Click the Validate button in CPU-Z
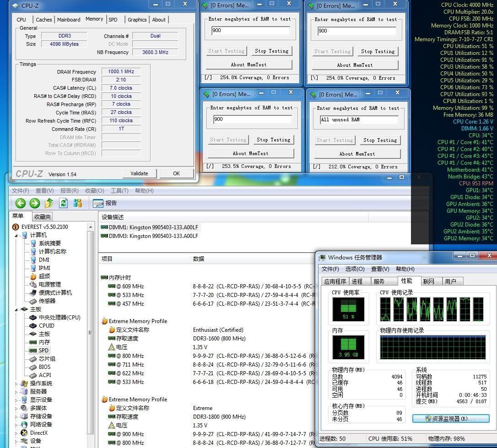497x448 pixels. point(139,173)
